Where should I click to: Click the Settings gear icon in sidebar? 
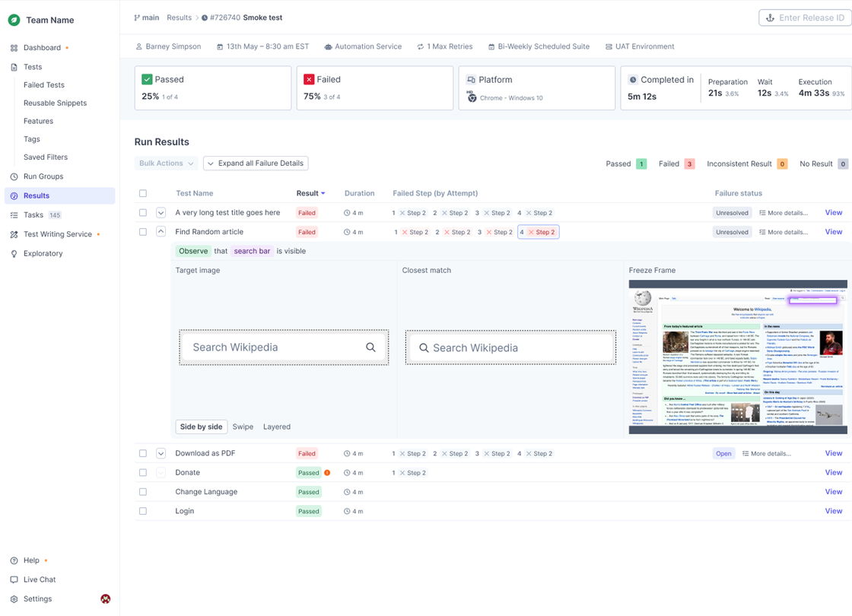tap(14, 599)
